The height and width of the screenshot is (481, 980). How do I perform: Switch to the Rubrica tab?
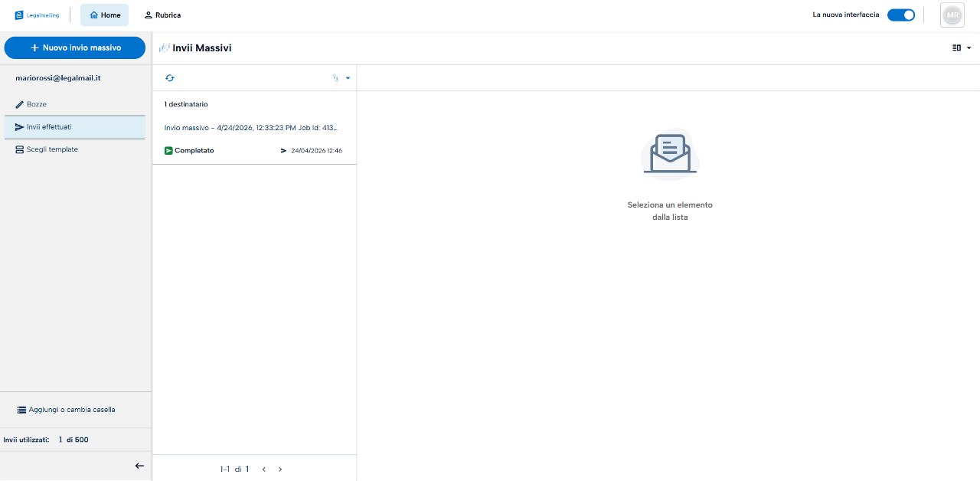click(162, 15)
